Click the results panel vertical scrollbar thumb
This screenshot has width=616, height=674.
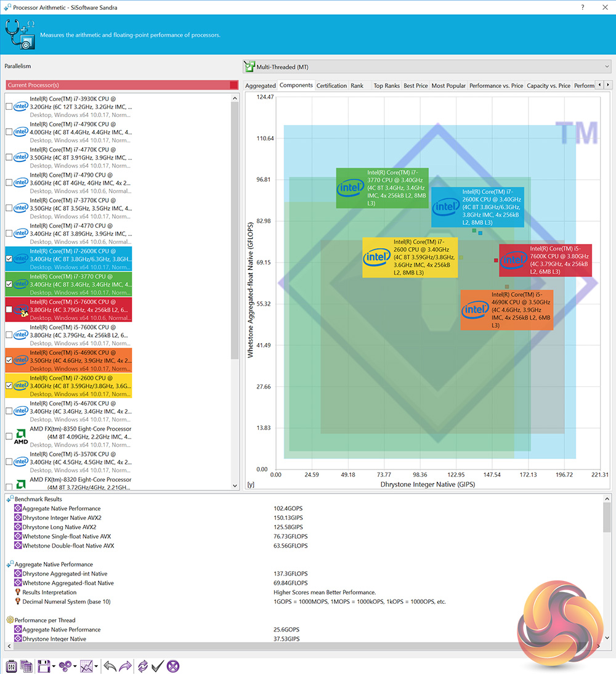(607, 517)
